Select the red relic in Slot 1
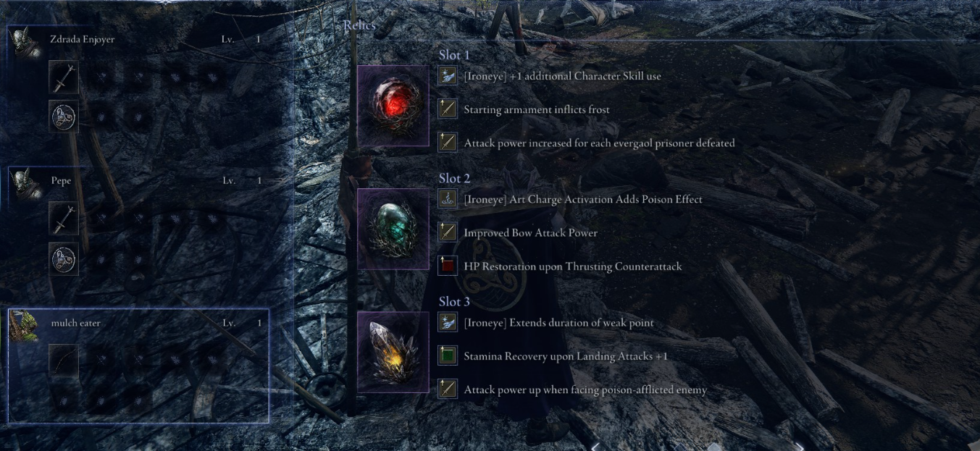Image resolution: width=980 pixels, height=451 pixels. tap(393, 106)
